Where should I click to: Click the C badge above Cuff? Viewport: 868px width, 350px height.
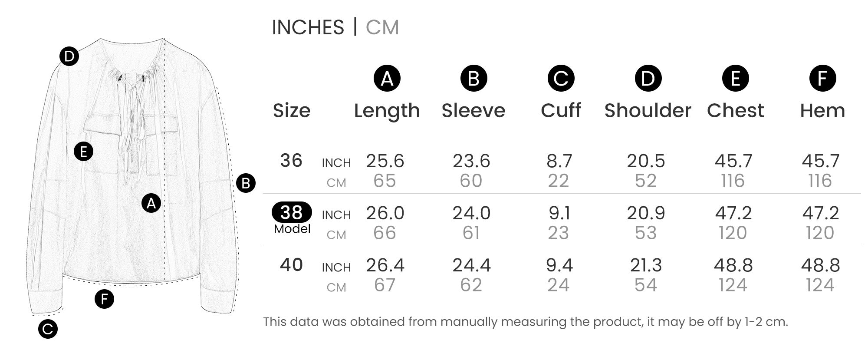point(561,79)
